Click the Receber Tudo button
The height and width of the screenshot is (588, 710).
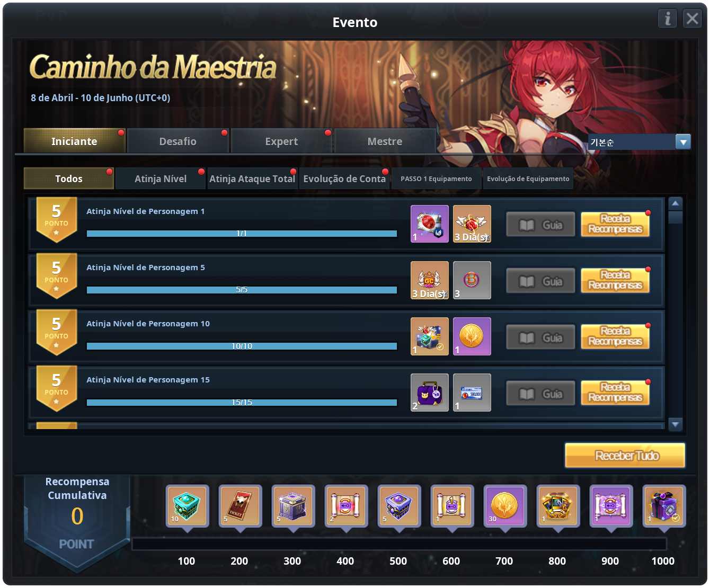click(x=625, y=456)
